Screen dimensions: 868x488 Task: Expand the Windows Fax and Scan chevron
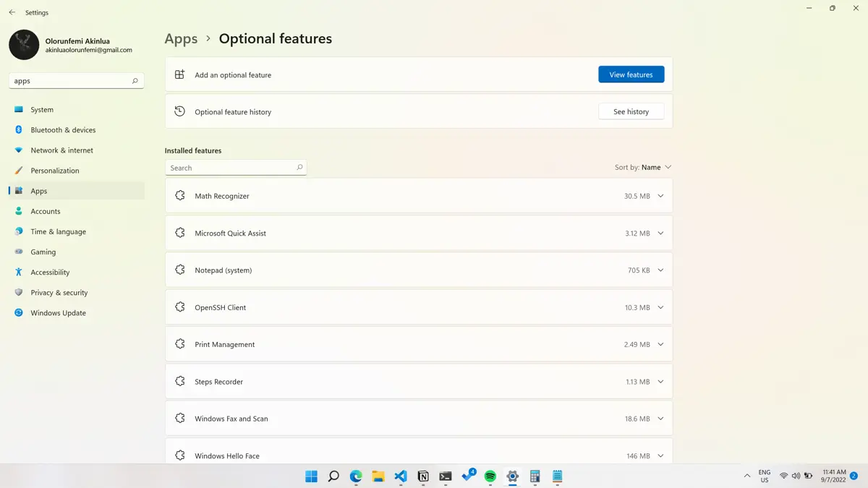[660, 419]
